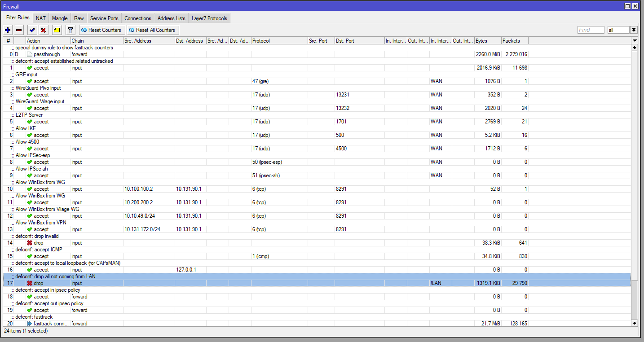Remove the selected rule with minus icon
Screen dimensions: 644x342
tap(19, 30)
